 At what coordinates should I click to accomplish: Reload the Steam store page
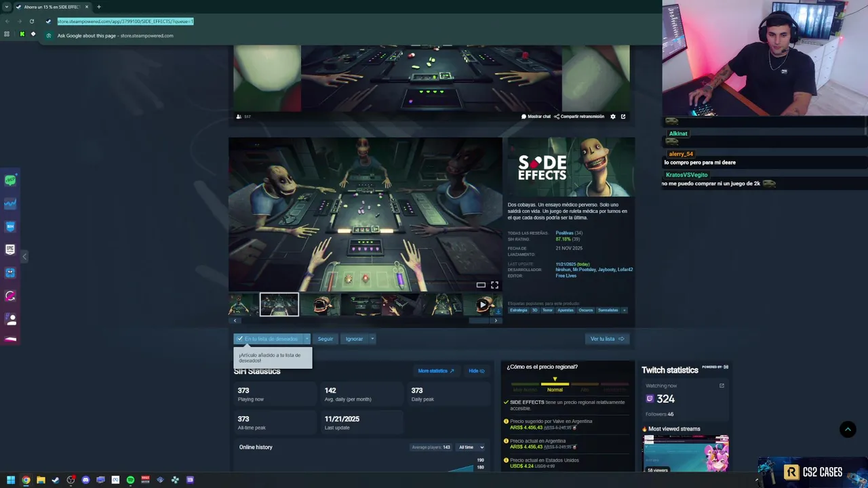(x=32, y=21)
